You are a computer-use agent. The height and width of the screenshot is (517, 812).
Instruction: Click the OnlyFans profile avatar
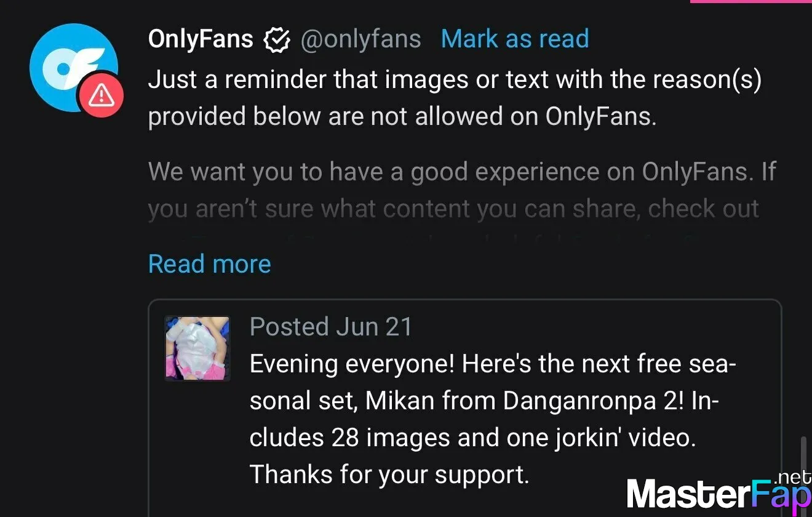(73, 68)
